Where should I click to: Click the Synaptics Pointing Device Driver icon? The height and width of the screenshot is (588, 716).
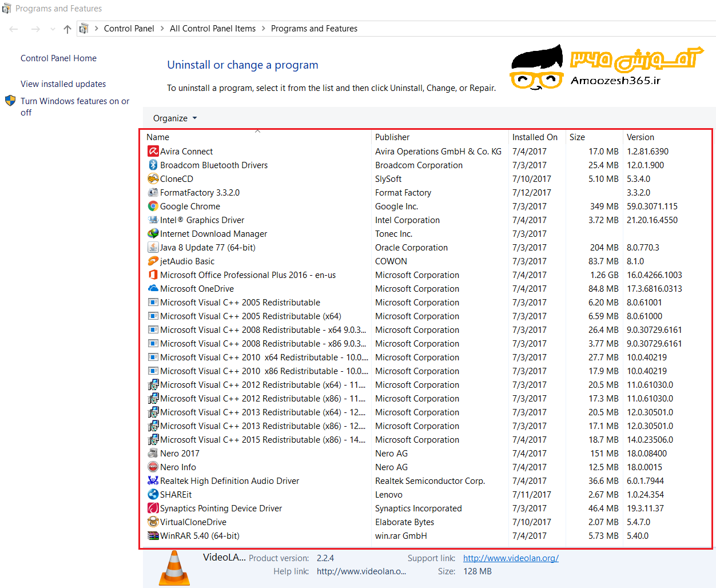pos(153,508)
